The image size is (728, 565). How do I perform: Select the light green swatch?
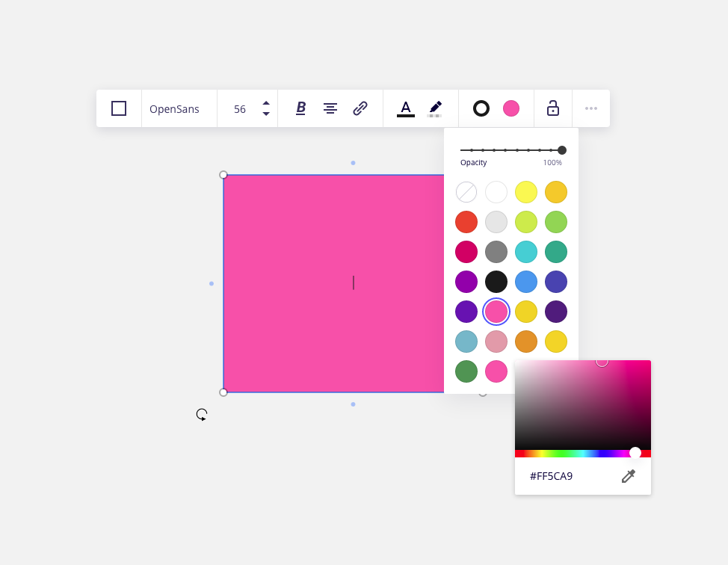(556, 222)
